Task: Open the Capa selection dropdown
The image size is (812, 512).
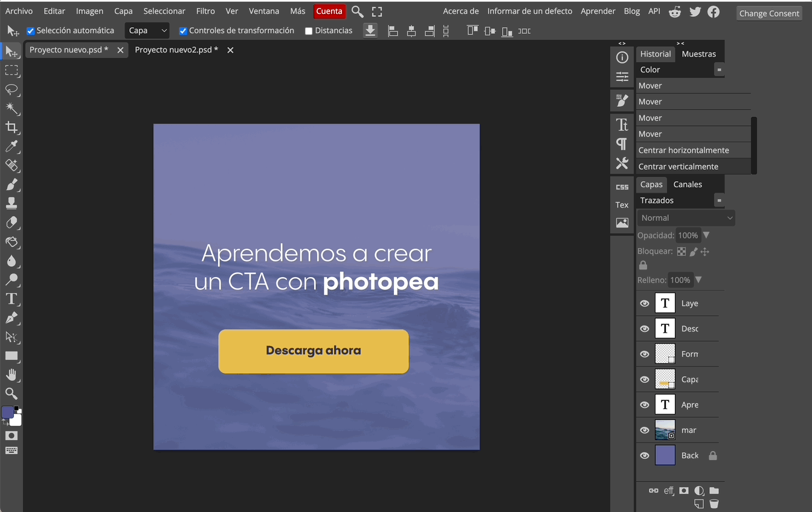Action: (147, 31)
